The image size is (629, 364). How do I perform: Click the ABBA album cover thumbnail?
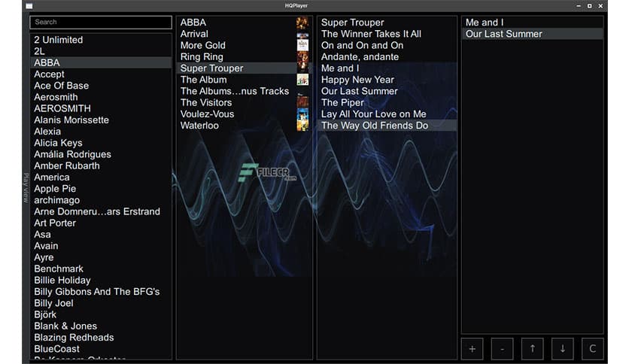[302, 23]
